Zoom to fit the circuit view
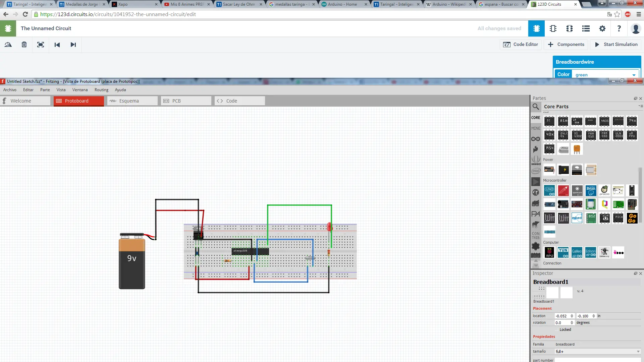This screenshot has width=644, height=362. [41, 45]
